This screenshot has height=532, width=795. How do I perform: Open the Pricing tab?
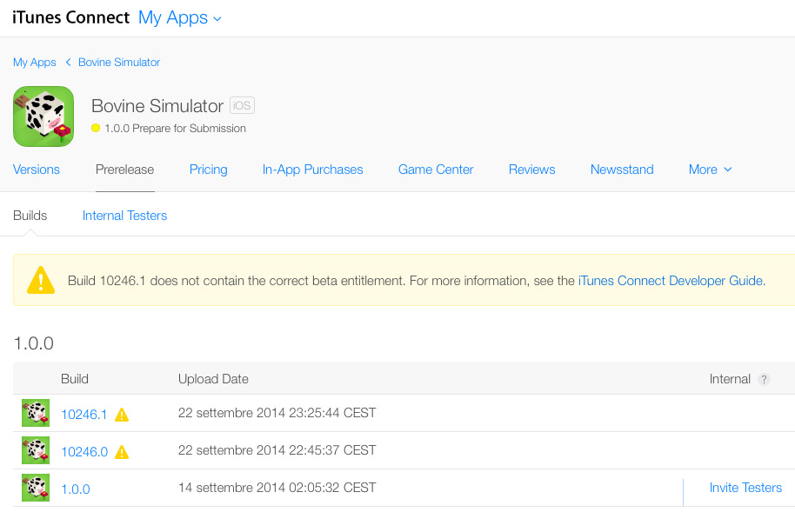coord(209,170)
